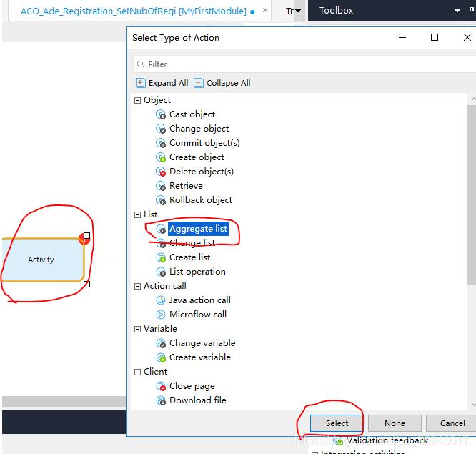Click the Filter search field

tap(307, 64)
